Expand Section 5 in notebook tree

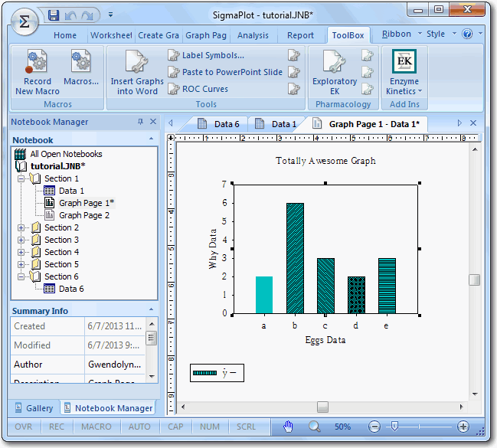pos(21,264)
